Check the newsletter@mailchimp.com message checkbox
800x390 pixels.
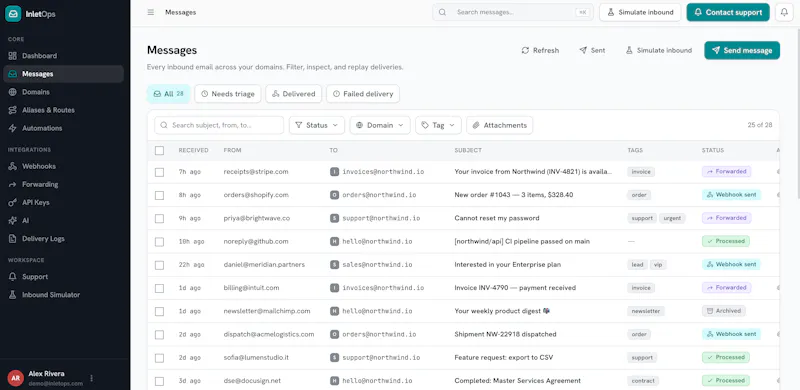click(160, 311)
